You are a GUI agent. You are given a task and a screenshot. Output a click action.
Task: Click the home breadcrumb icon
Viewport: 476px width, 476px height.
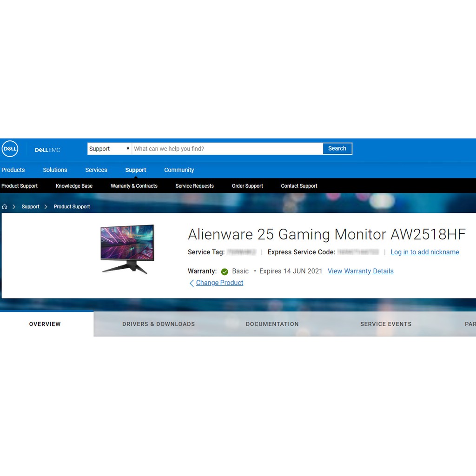point(5,206)
